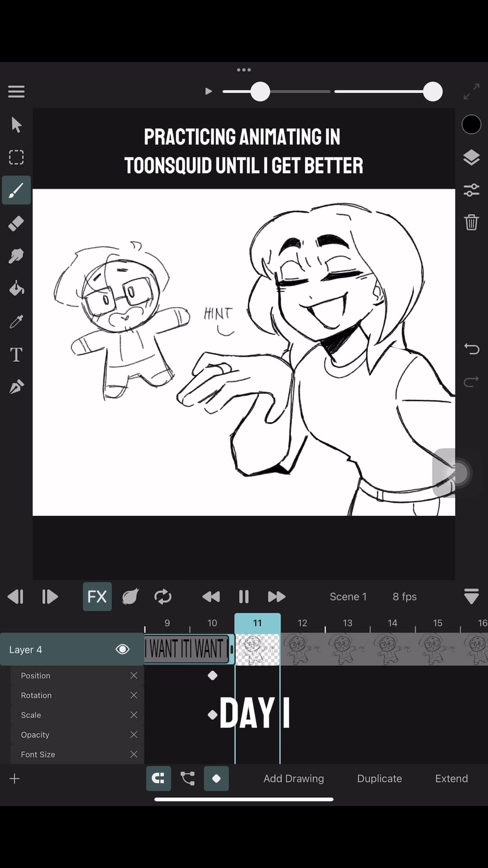Adjust the brush opacity slider knob
Viewport: 488px width, 868px height.
[433, 92]
